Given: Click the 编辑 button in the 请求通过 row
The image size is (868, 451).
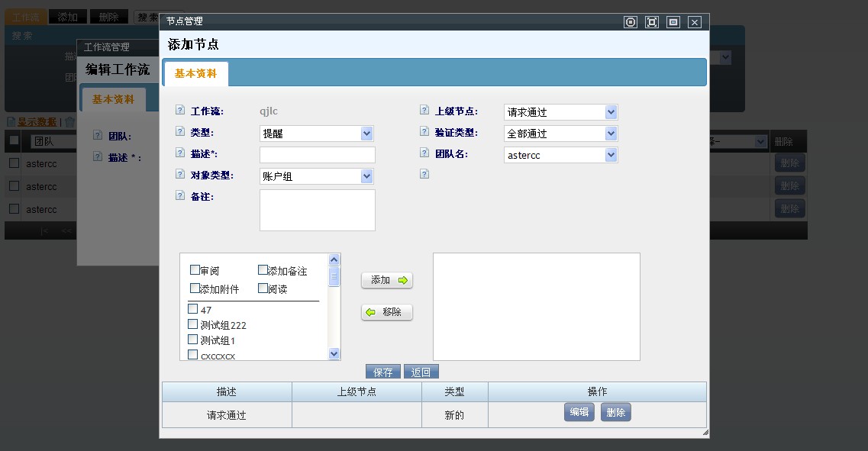Looking at the screenshot, I should 579,412.
